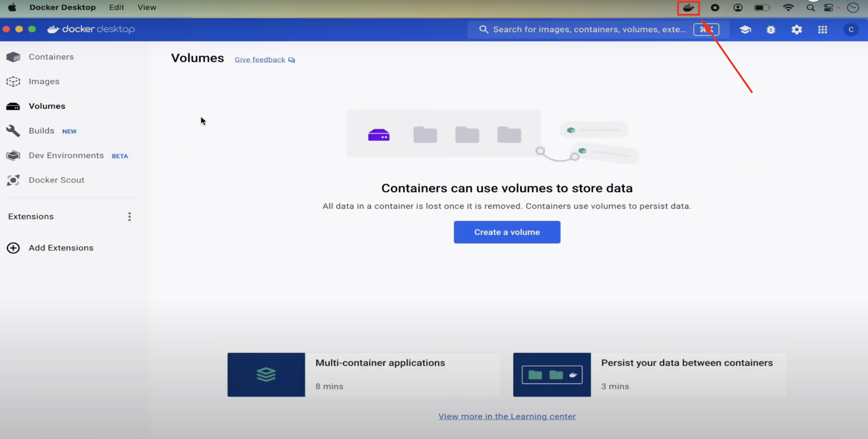Open the Wi-Fi menu bar icon
This screenshot has height=439, width=868.
pyautogui.click(x=788, y=7)
